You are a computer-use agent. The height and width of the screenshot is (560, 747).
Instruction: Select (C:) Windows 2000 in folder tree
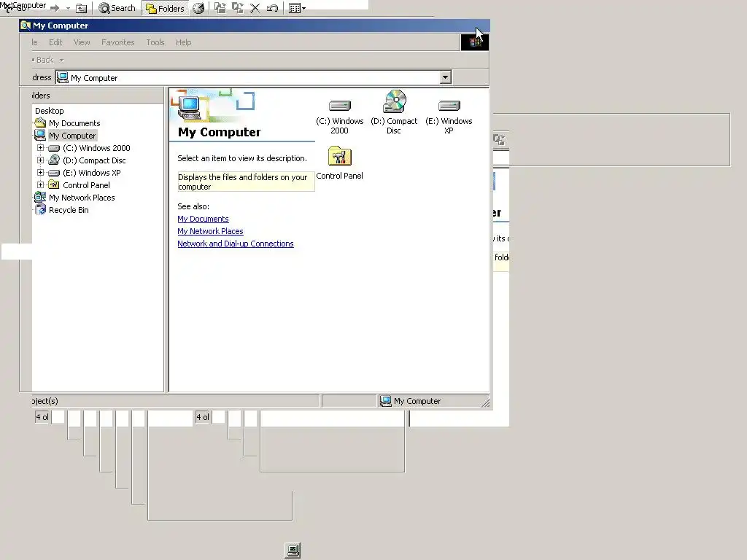click(96, 148)
